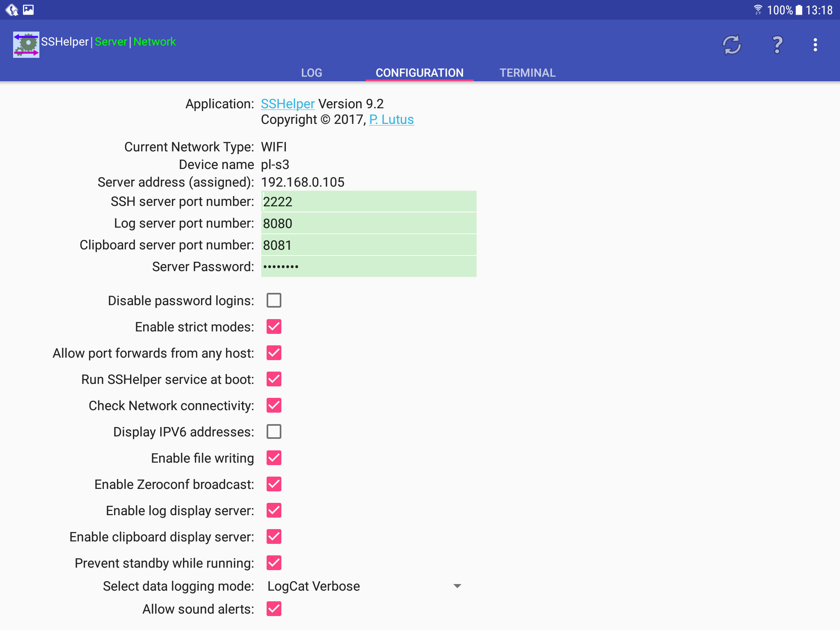Viewport: 840px width, 630px height.
Task: Switch to the TERMINAL tab
Action: click(x=527, y=72)
